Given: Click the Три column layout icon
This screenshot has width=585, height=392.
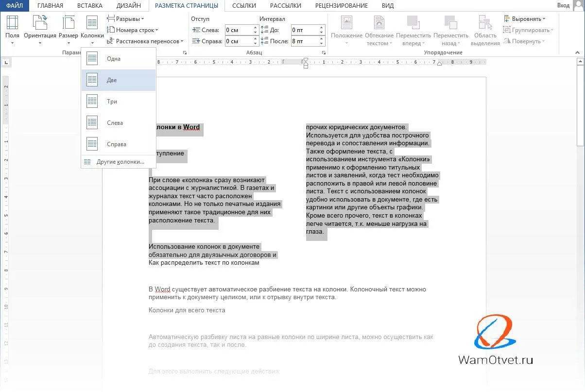Looking at the screenshot, I should click(x=92, y=102).
